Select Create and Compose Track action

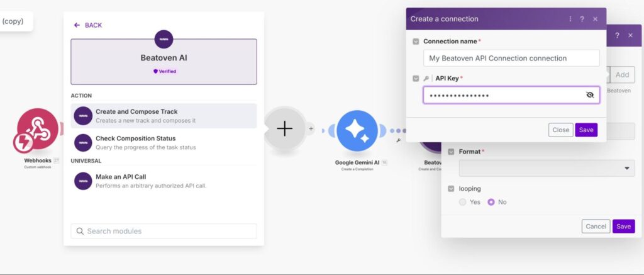click(x=164, y=116)
